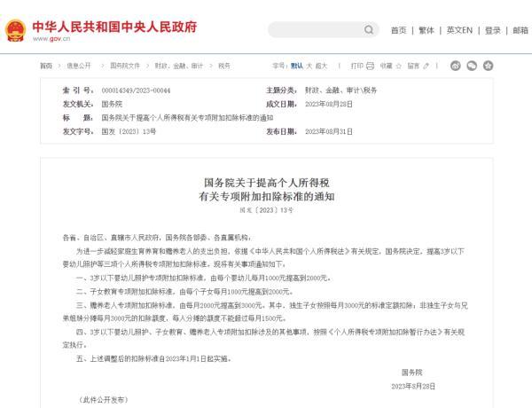Set font size to 大
Viewport: 532px width, 408px height.
point(309,66)
